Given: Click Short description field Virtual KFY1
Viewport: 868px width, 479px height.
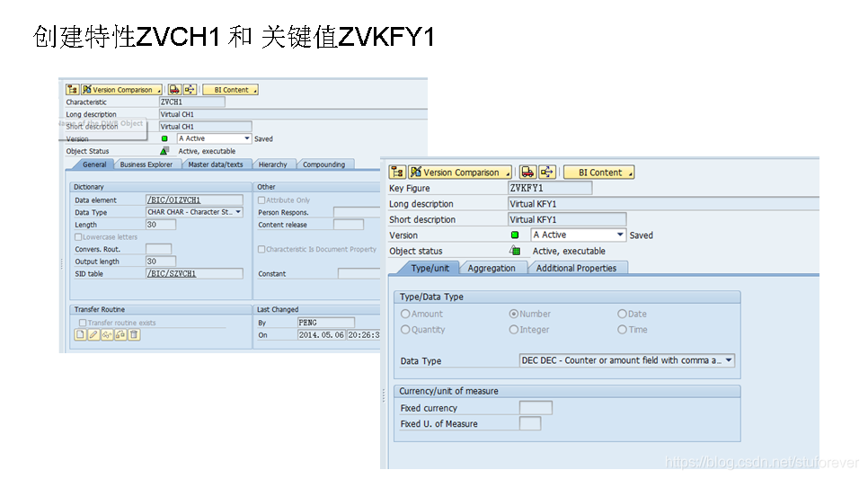Looking at the screenshot, I should point(567,219).
